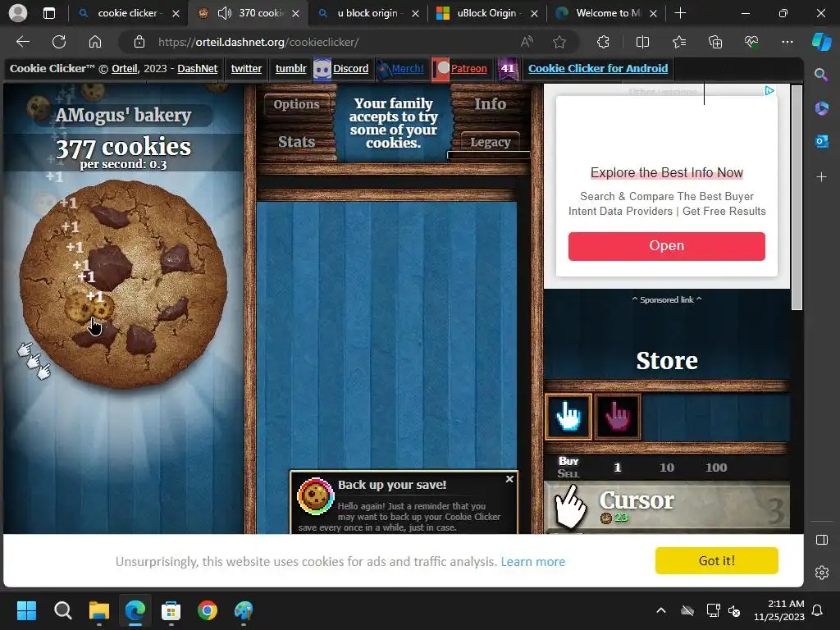Select Buy mode in the store
Screen dimensions: 840x630
pyautogui.click(x=568, y=461)
